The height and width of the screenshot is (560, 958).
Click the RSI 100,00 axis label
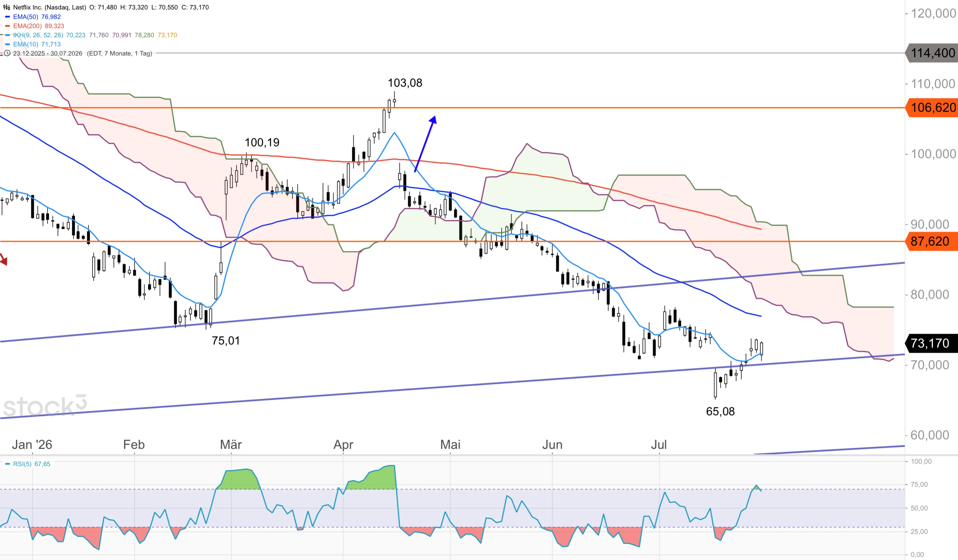pyautogui.click(x=921, y=462)
